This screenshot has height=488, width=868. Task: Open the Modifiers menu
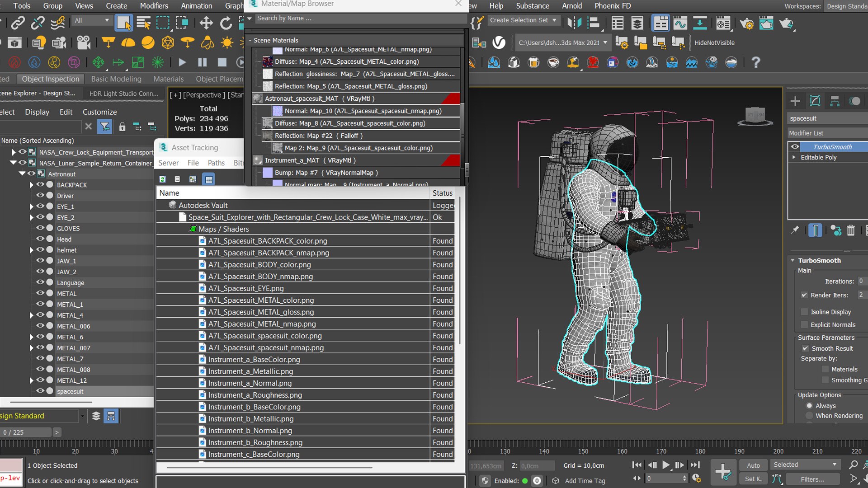(154, 6)
